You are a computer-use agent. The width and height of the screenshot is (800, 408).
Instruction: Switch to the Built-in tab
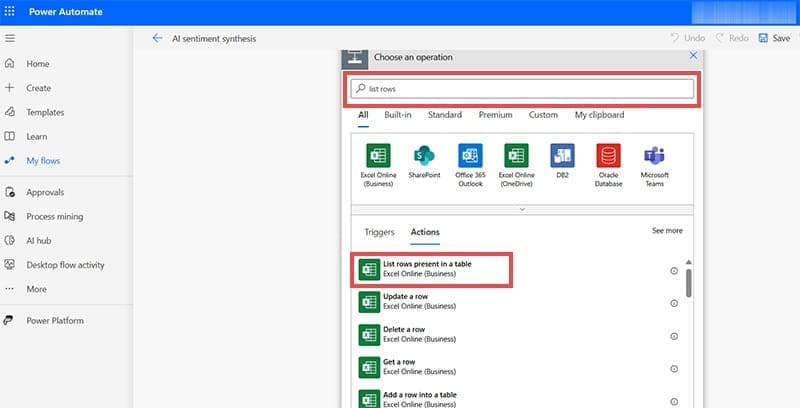(397, 115)
